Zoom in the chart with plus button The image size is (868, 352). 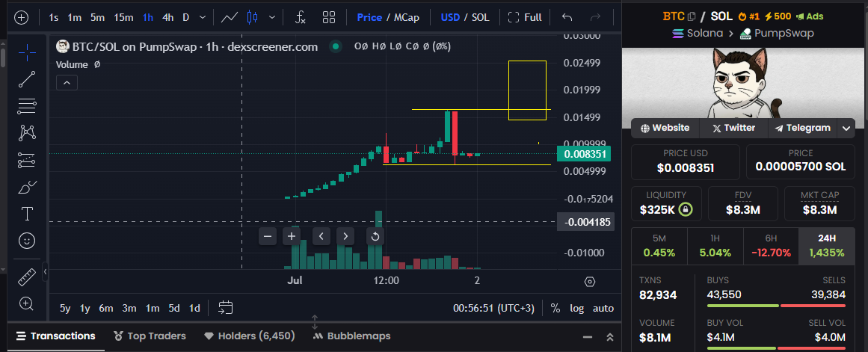[291, 236]
